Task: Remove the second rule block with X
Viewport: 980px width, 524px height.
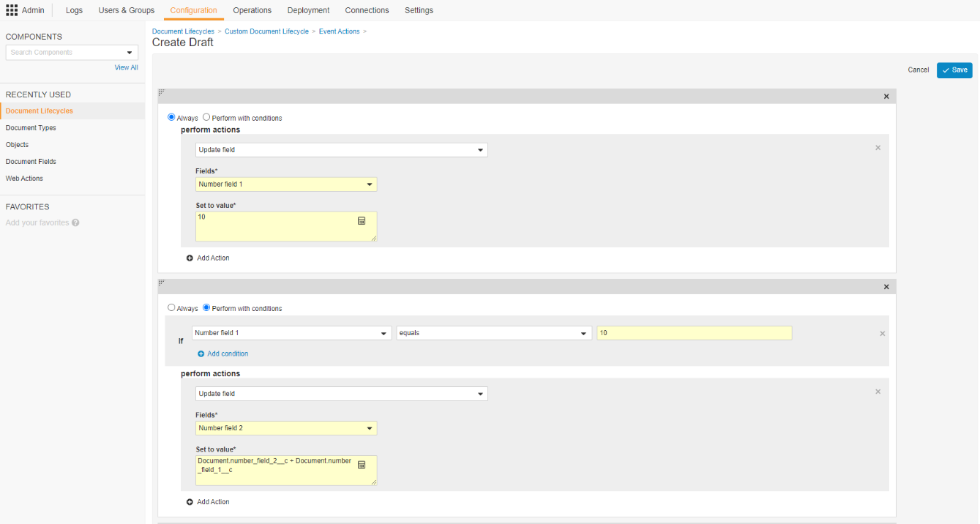Action: click(886, 287)
